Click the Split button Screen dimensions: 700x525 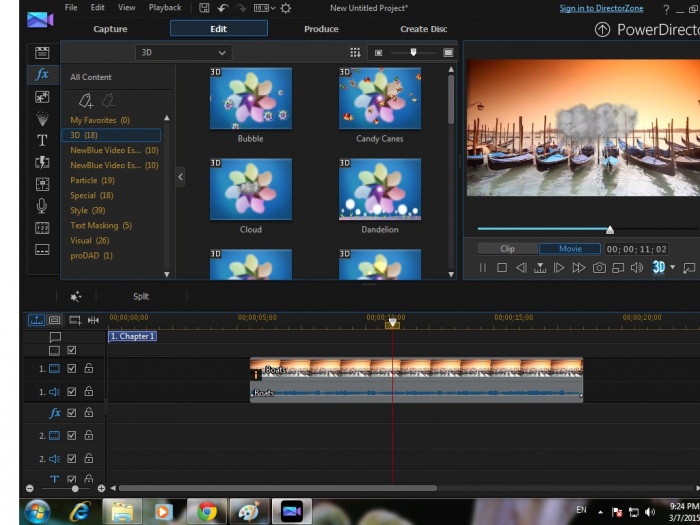point(141,296)
